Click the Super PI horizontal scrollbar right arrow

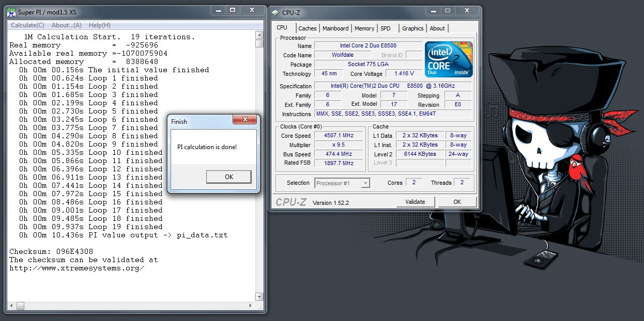[x=251, y=306]
